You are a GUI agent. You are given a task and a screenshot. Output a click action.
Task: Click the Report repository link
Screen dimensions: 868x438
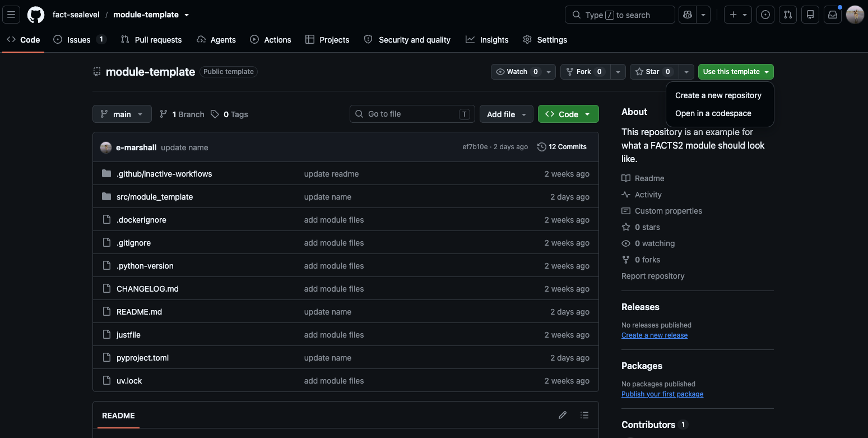[653, 276]
